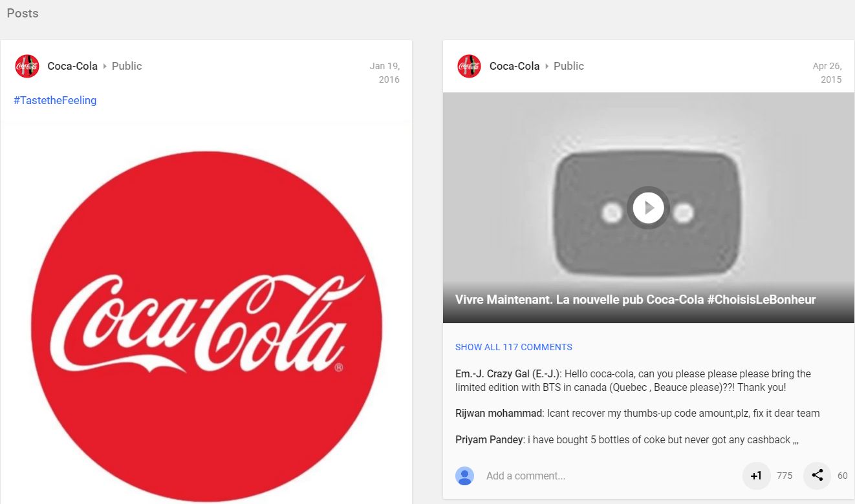Click the Vivre Maintenant video title

(x=635, y=300)
